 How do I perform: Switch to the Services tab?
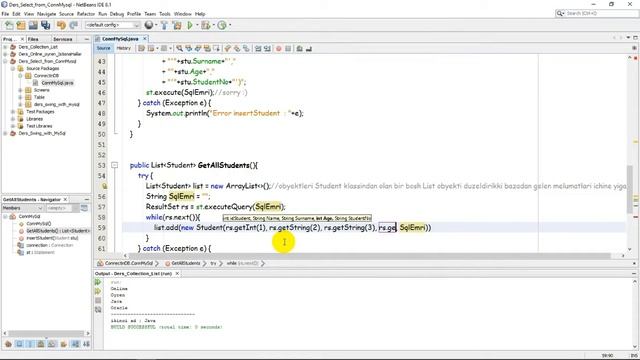62,39
